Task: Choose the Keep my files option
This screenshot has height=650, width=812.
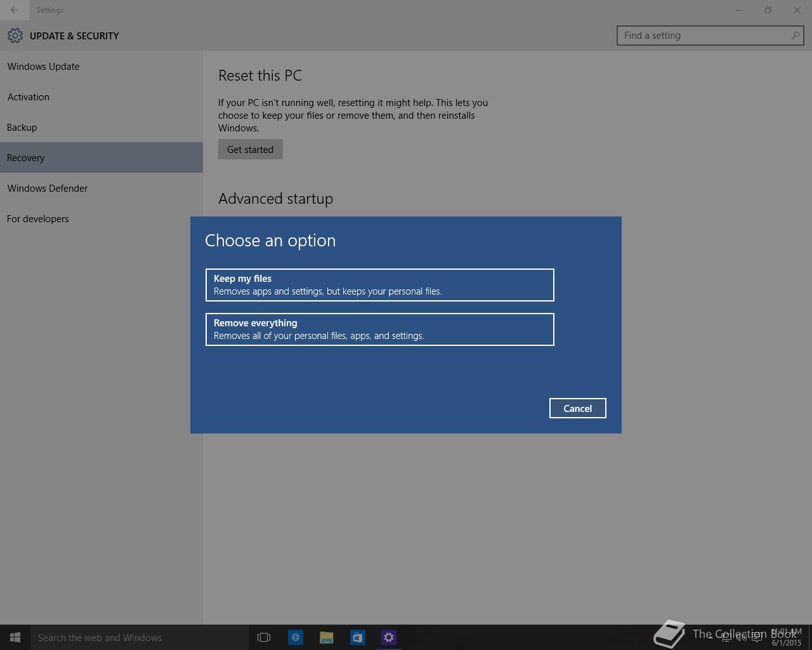Action: 379,285
